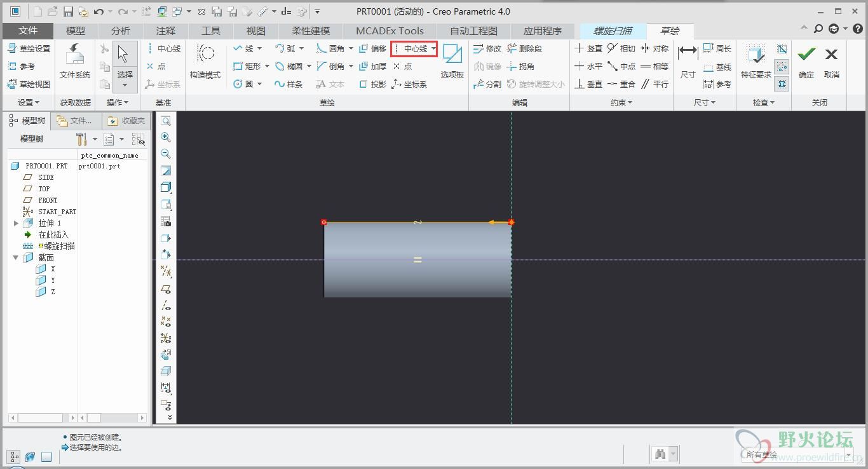
Task: Choose the Ellipse sketch tool
Action: tap(289, 66)
